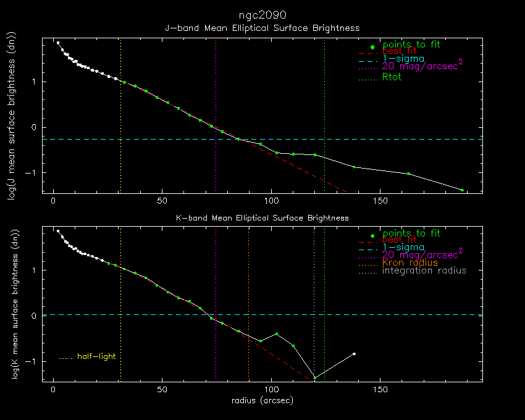This screenshot has width=525, height=420.
Task: Click green dot marker in K-band legend
Action: 372,235
